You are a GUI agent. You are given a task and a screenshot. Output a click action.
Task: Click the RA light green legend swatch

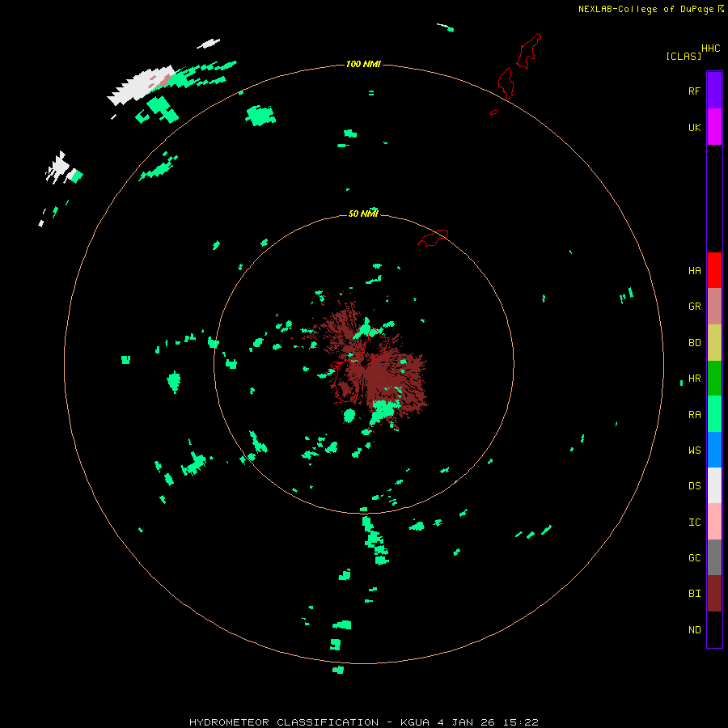coord(714,414)
